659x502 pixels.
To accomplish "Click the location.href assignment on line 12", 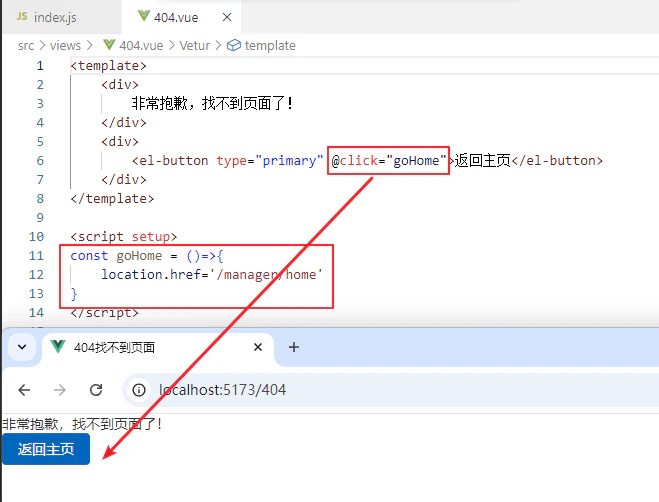I will point(212,275).
